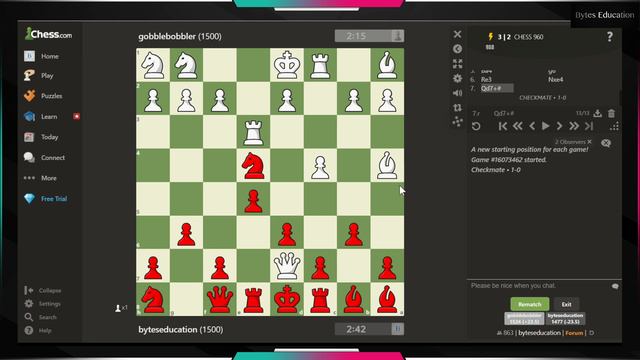Step forward one move
This screenshot has width=640, height=360.
pos(560,126)
